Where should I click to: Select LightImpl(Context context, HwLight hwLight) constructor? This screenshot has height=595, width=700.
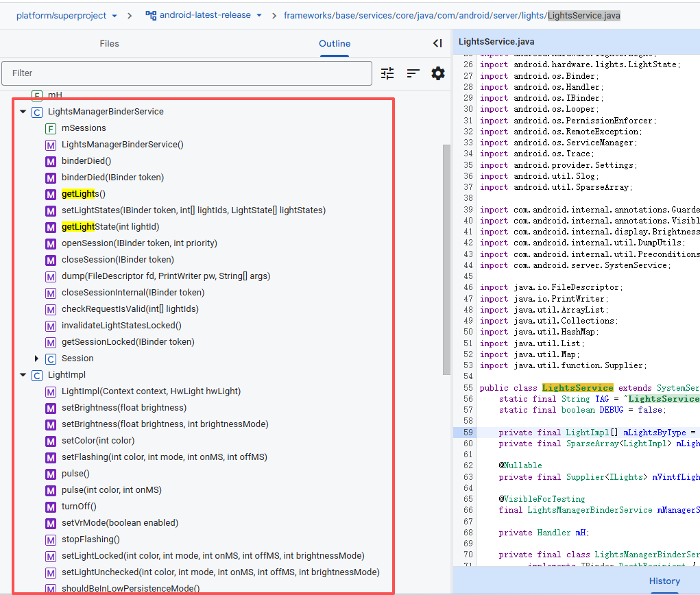151,391
